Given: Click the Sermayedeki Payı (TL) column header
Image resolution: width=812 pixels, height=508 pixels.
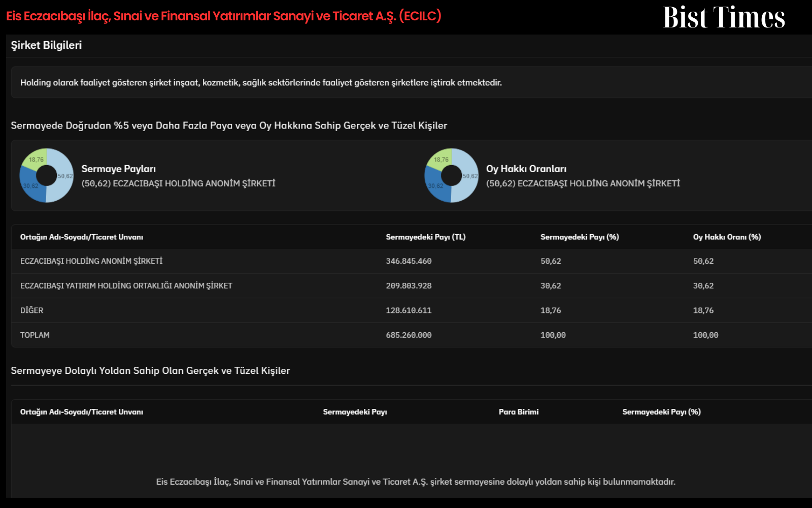Looking at the screenshot, I should [x=426, y=237].
